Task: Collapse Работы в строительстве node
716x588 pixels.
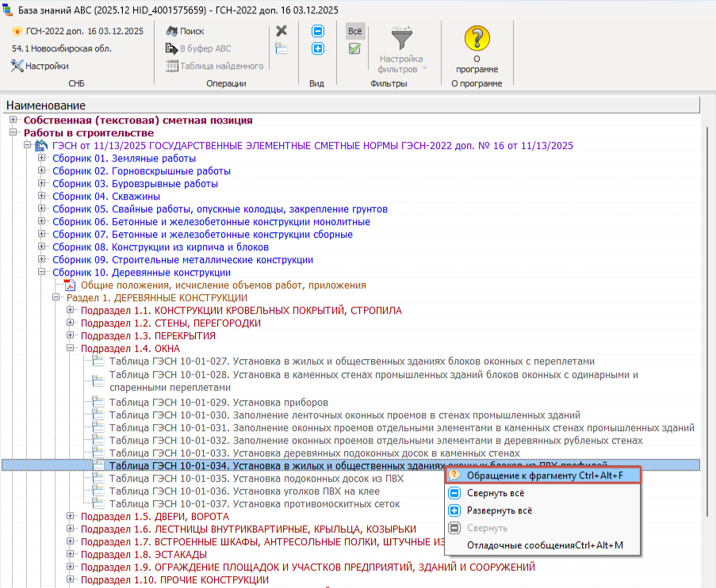Action: pyautogui.click(x=13, y=132)
